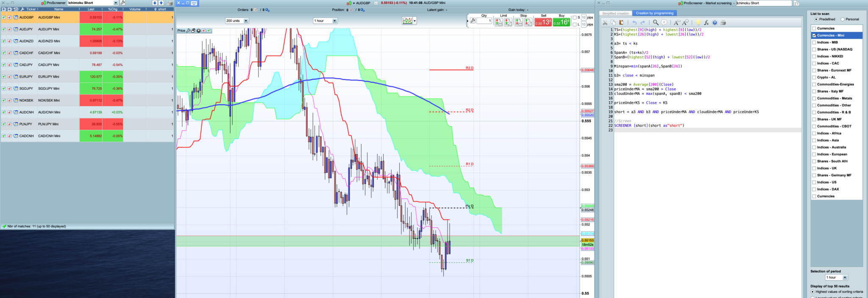Select PLNJPY row in screener results

pos(87,124)
